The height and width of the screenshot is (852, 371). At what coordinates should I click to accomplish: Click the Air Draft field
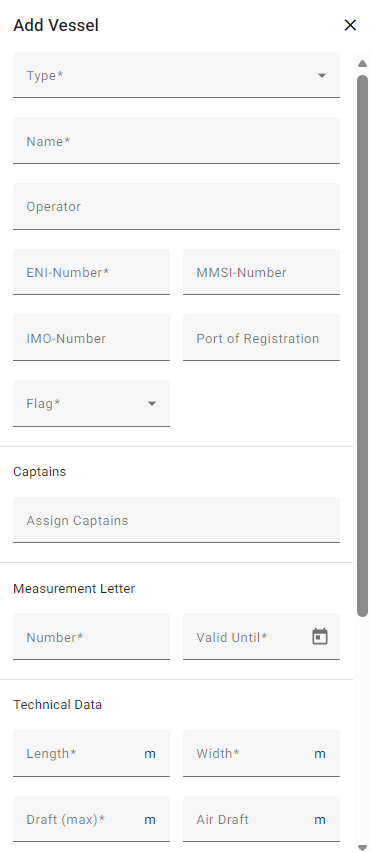coord(261,819)
